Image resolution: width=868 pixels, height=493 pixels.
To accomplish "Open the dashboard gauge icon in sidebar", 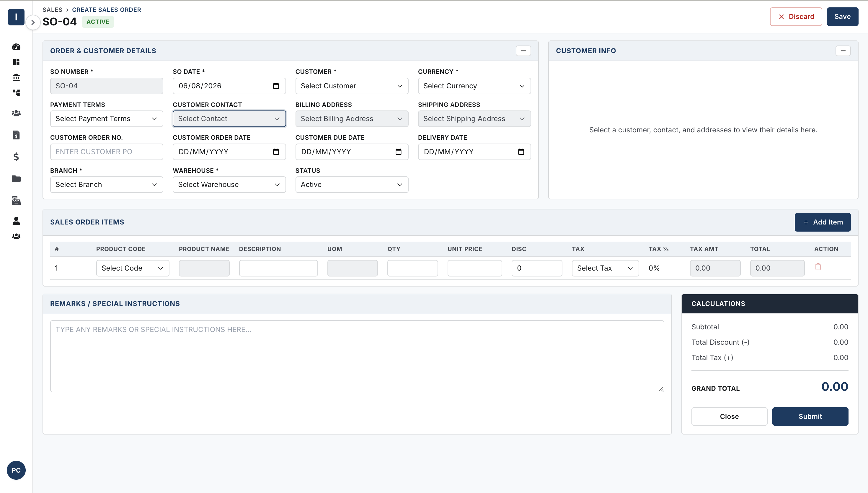I will tap(16, 47).
